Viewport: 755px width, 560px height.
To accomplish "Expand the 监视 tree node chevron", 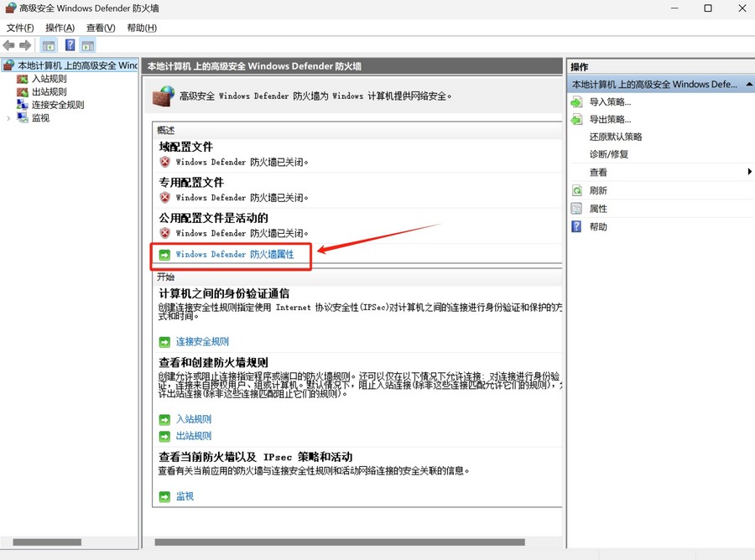I will click(8, 118).
